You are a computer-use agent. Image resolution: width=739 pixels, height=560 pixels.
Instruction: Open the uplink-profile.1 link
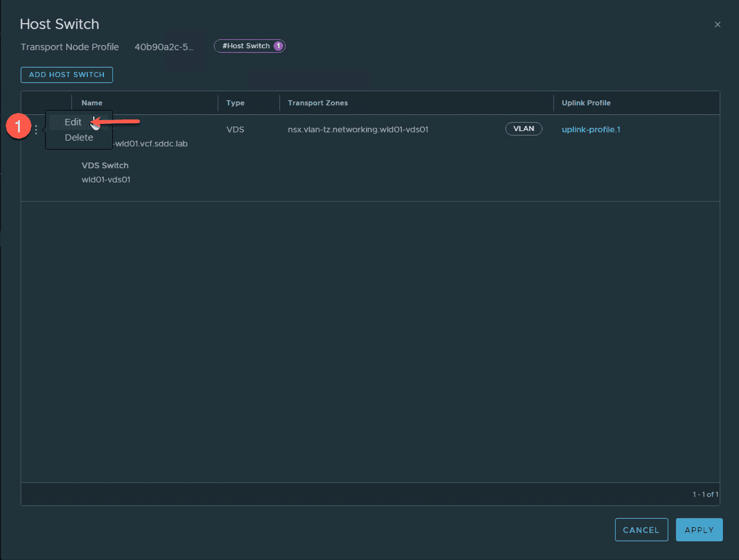[x=591, y=129]
